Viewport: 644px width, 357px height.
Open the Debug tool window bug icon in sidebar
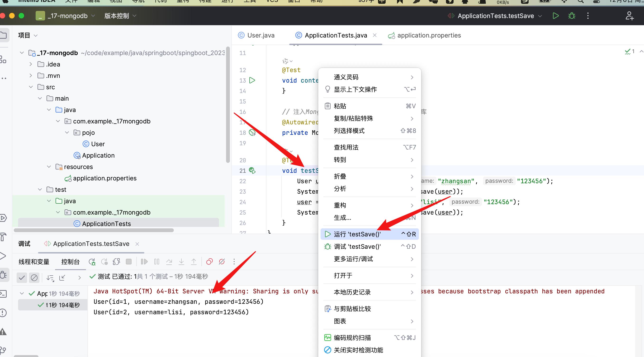click(x=4, y=275)
